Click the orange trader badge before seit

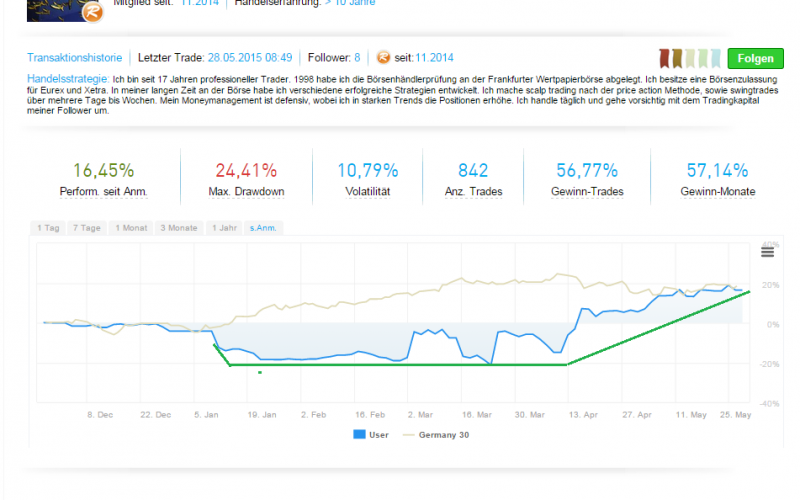(384, 57)
